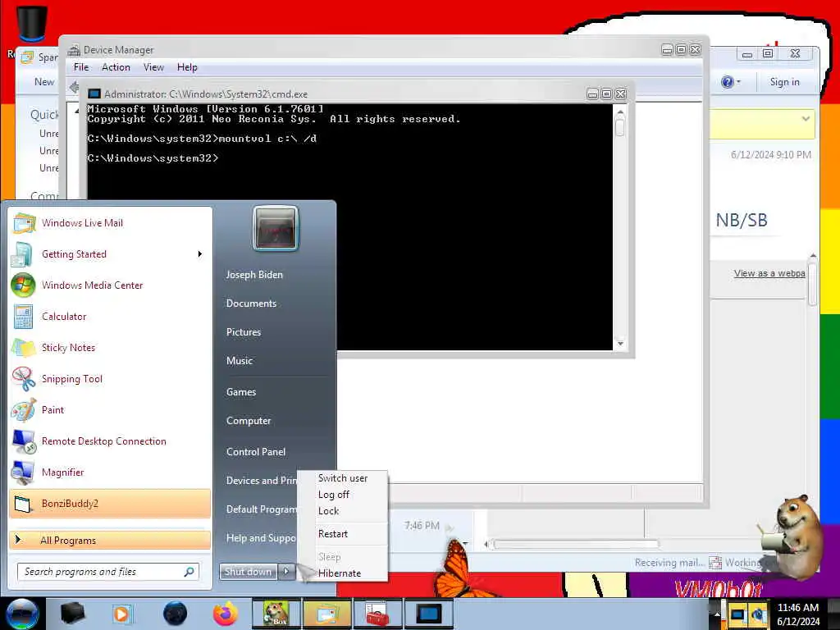Viewport: 840px width, 630px height.
Task: Open Computer from the Start menu
Action: [x=248, y=421]
